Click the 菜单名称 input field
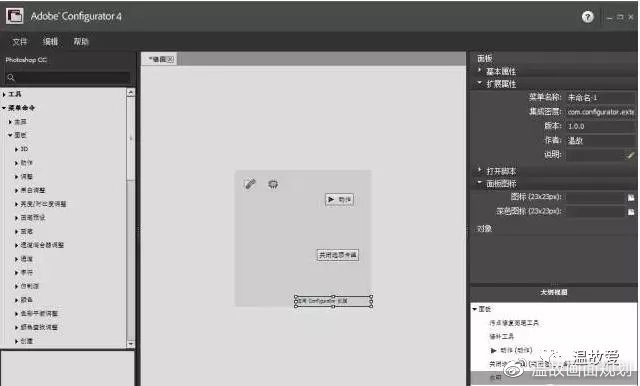The height and width of the screenshot is (386, 640). click(601, 98)
